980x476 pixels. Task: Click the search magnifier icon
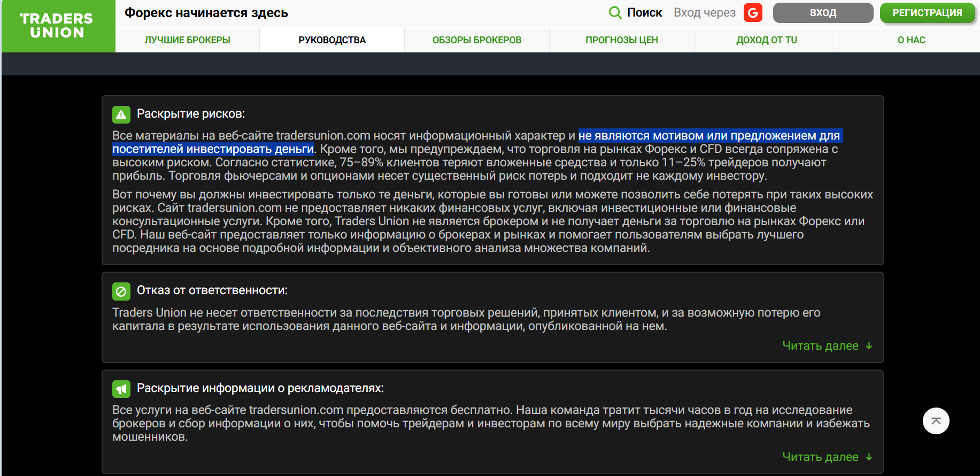pos(615,13)
